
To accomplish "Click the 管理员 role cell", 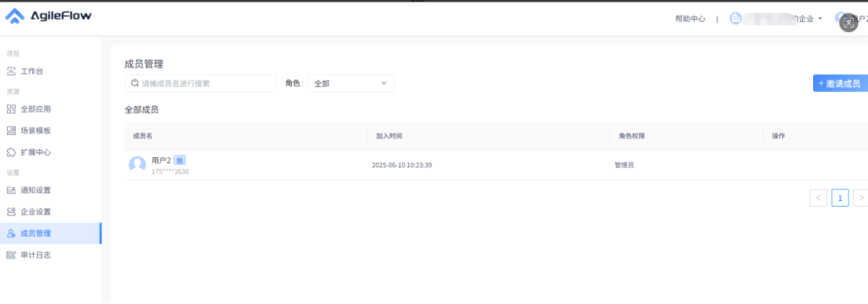I will pos(624,165).
